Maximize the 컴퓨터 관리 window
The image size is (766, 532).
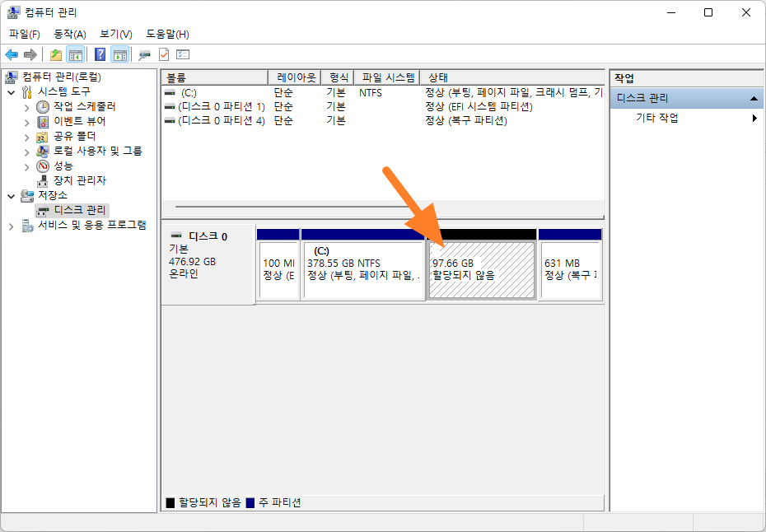pyautogui.click(x=708, y=12)
